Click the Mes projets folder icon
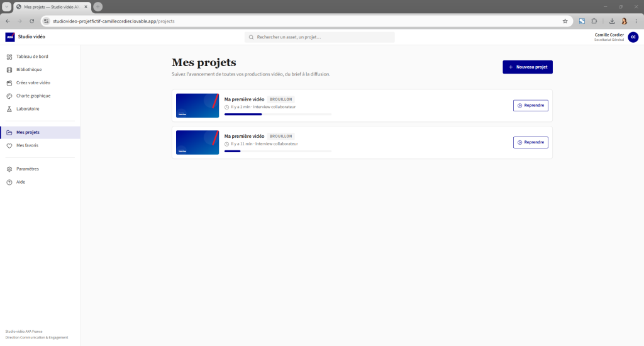The height and width of the screenshot is (346, 644). [9, 133]
